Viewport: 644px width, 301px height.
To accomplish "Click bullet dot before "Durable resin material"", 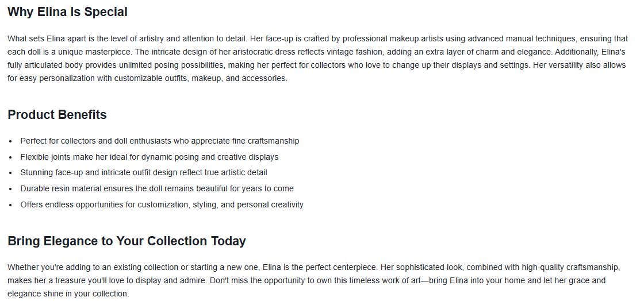I will tap(10, 188).
